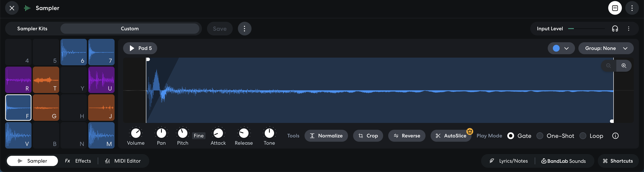Click the Reverse tool button
Screen dimensions: 644x172
tap(407, 136)
